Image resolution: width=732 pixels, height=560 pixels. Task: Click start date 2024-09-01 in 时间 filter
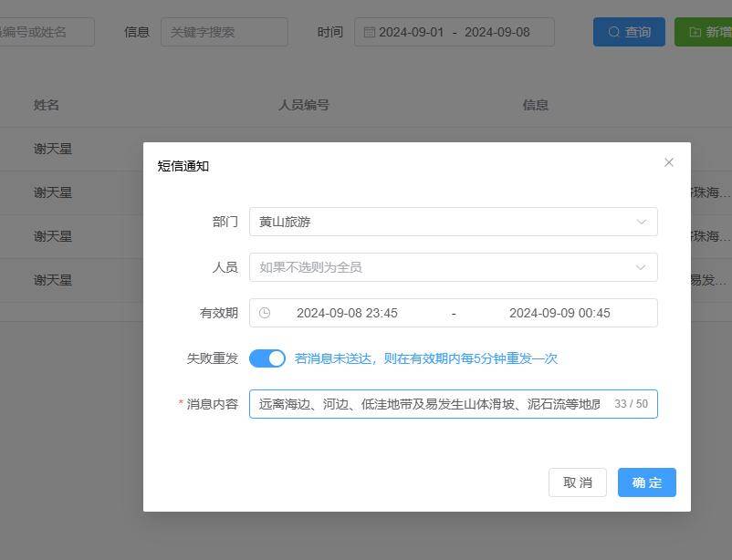[411, 32]
